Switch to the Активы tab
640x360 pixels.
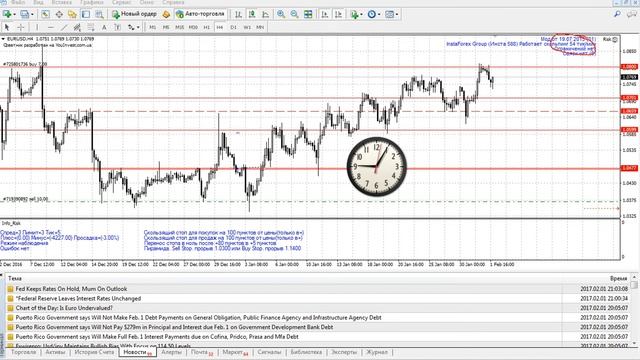pyautogui.click(x=55, y=352)
